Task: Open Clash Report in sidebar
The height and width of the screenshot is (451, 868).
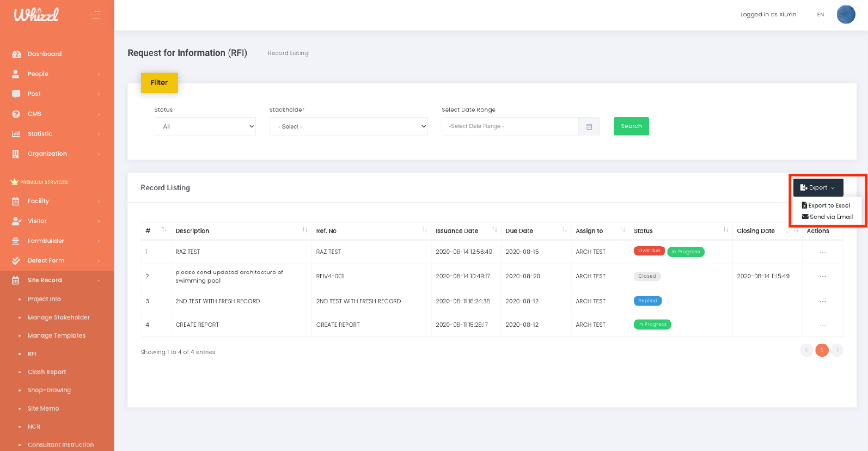Action: click(x=47, y=372)
